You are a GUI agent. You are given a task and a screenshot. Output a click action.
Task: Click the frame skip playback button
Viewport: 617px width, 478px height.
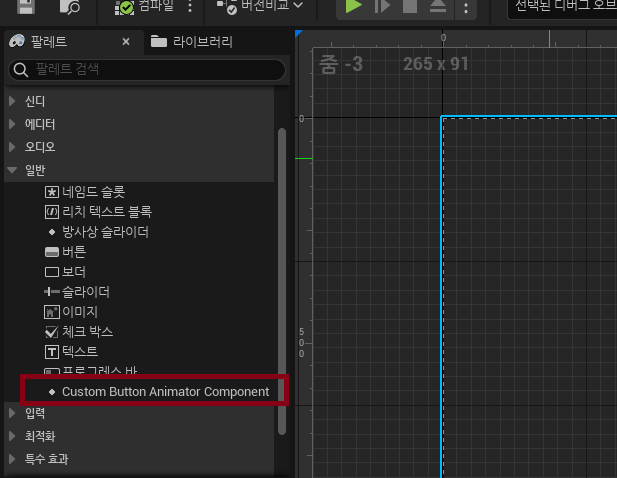point(382,6)
